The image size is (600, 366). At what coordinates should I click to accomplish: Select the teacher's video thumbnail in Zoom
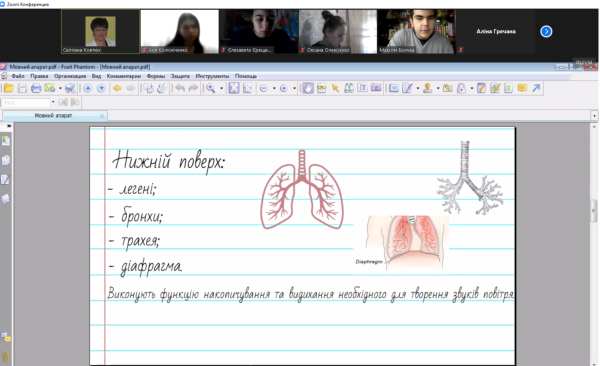coord(100,32)
